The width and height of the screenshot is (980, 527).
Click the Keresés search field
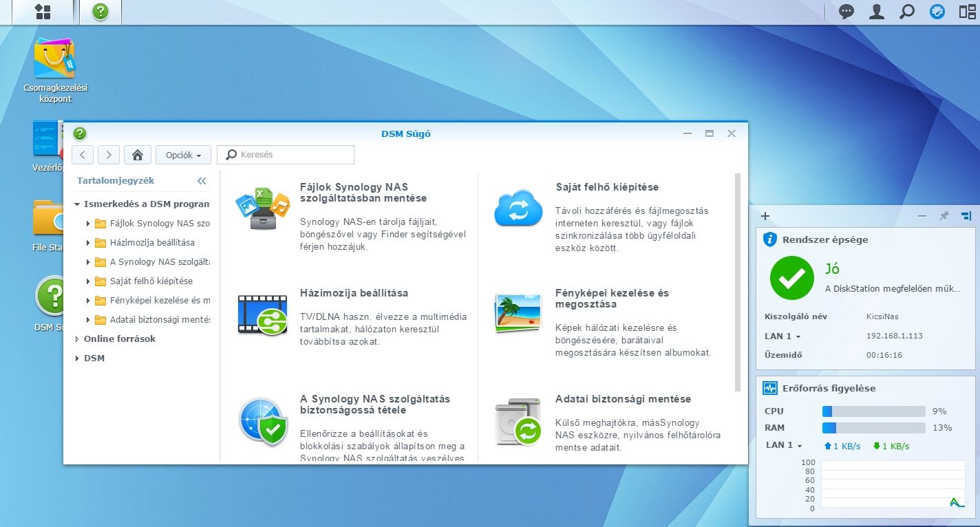coord(286,155)
